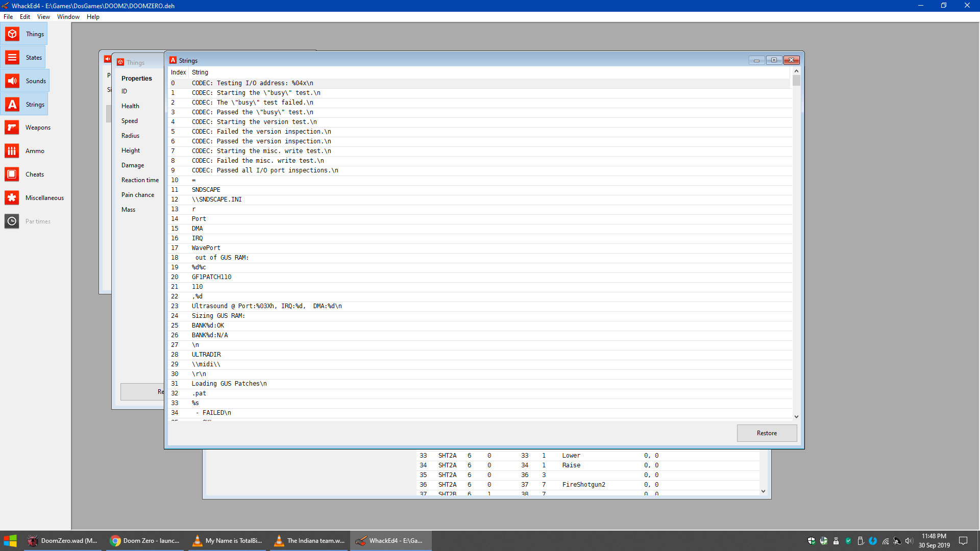
Task: Select string 'Starting the \"busy\" test'
Action: [x=480, y=93]
